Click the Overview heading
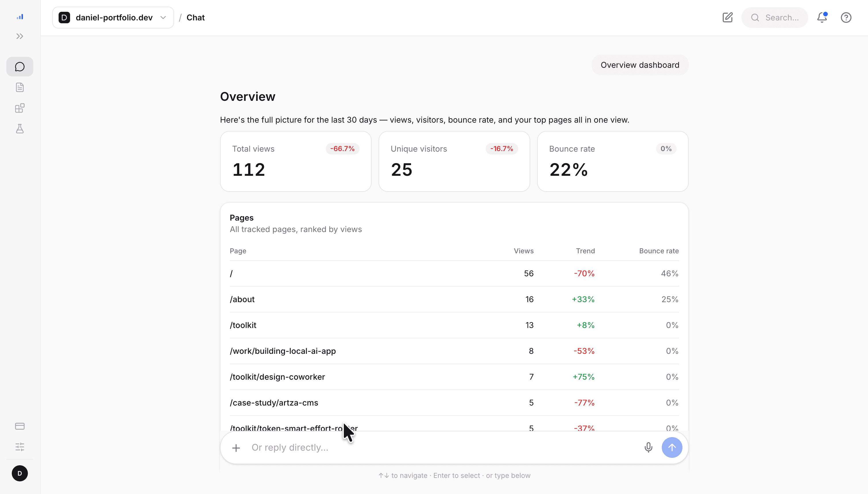Image resolution: width=868 pixels, height=494 pixels. [248, 97]
